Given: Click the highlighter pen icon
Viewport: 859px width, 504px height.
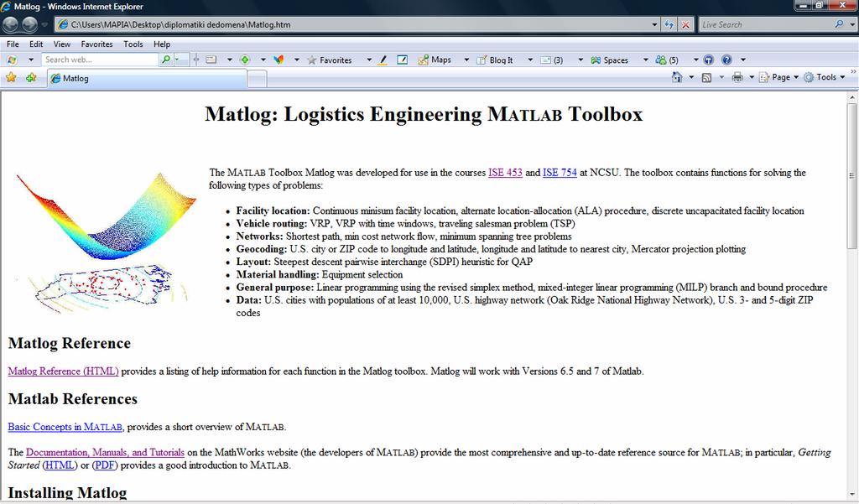Looking at the screenshot, I should [x=383, y=60].
